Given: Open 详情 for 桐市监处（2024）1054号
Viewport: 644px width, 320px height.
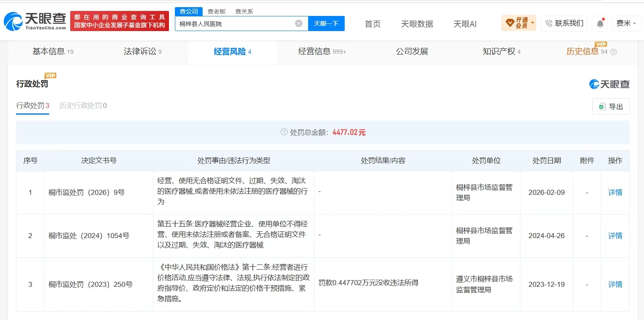Looking at the screenshot, I should click(615, 236).
